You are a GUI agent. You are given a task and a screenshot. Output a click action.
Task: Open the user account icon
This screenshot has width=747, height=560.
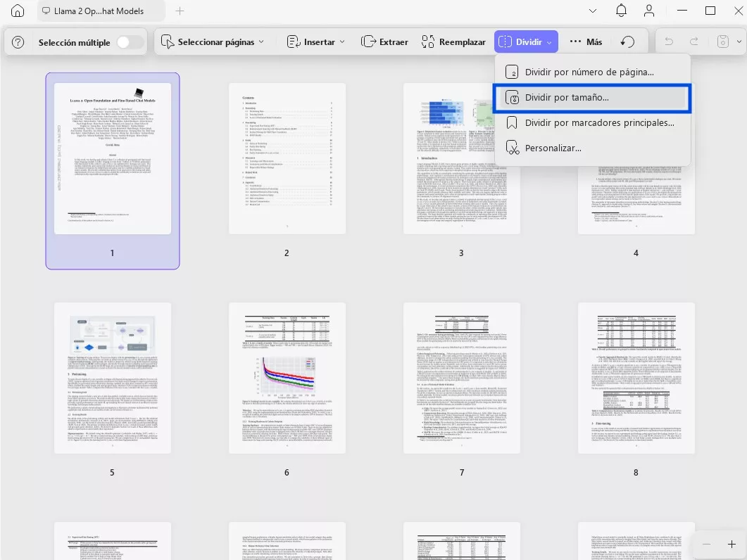coord(649,11)
